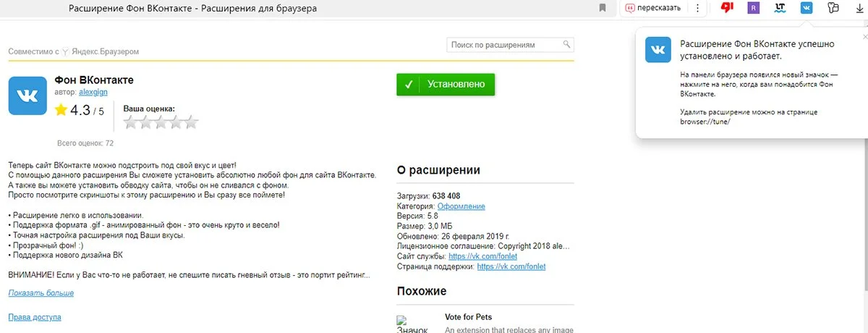Click the downloads count '638 408'
Screen dimensions: 868x333
pos(446,196)
